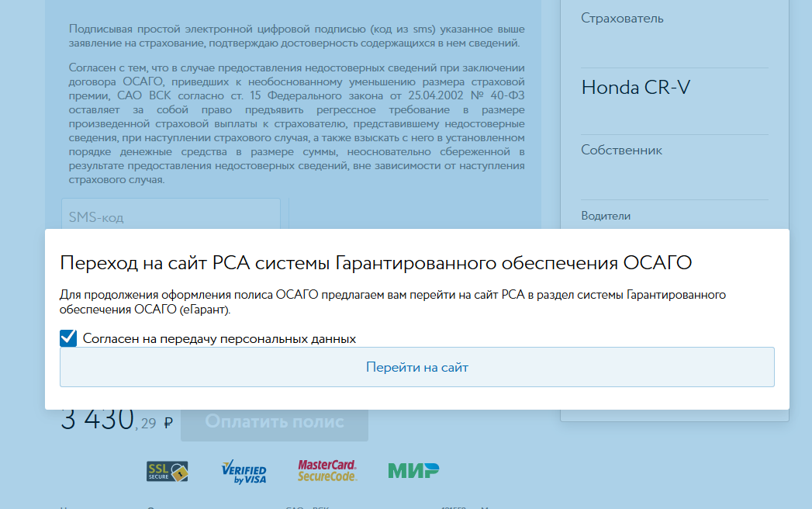Expand the 'Собственник' section in sidebar
The image size is (812, 509).
(621, 151)
